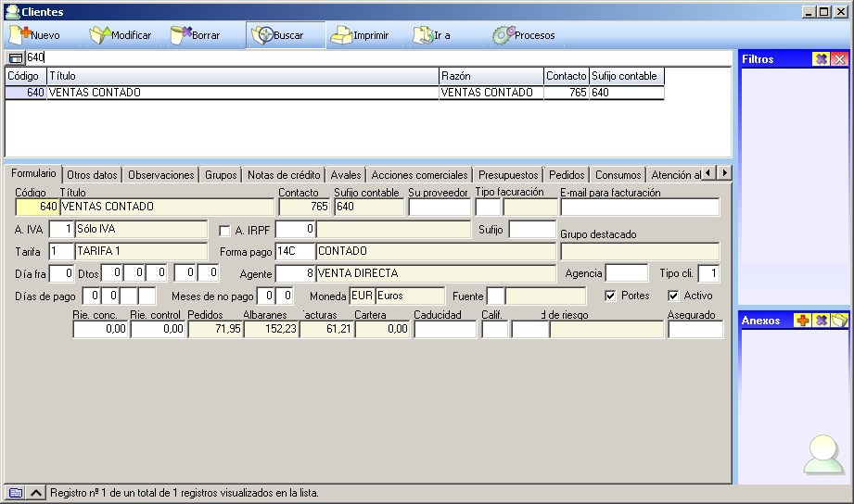Click the Rie. conc. amount field
Screen dimensions: 854x504
[x=101, y=329]
